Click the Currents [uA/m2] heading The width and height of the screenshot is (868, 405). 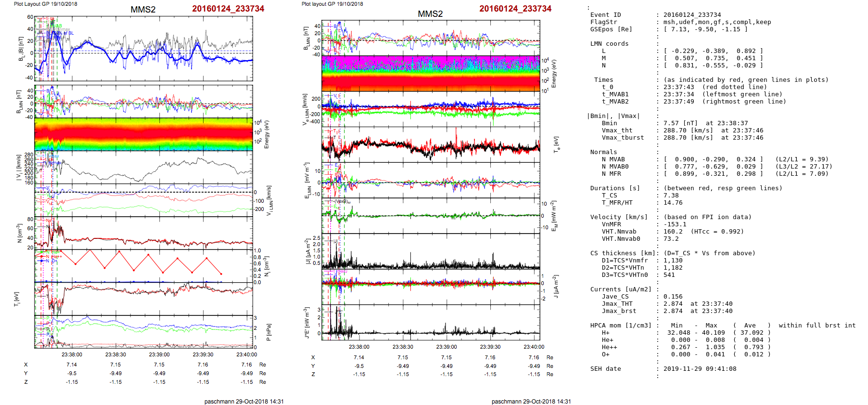pos(621,289)
